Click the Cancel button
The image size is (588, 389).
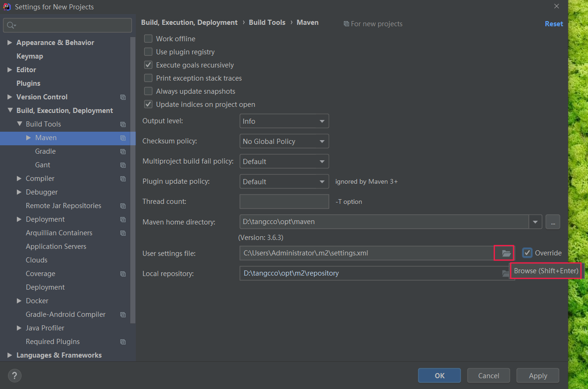(489, 375)
